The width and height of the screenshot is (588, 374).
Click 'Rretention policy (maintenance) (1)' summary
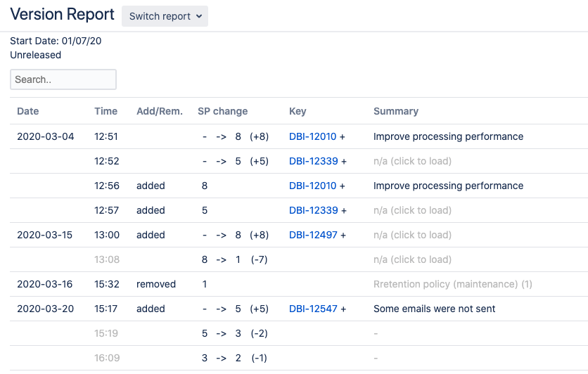point(453,284)
